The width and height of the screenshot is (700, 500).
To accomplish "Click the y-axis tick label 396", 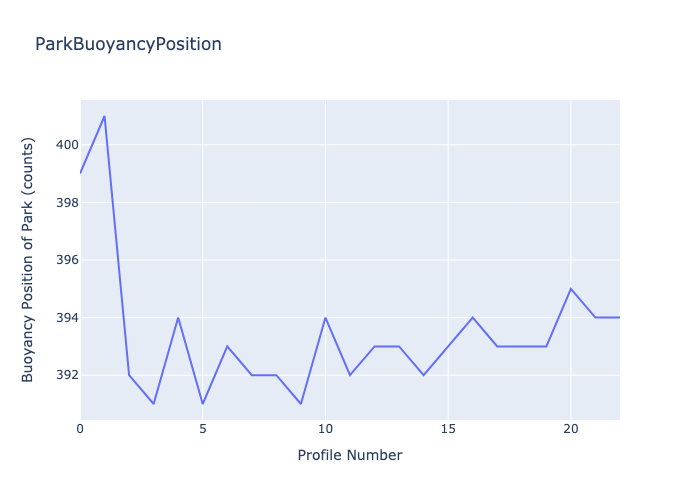I will pyautogui.click(x=67, y=260).
